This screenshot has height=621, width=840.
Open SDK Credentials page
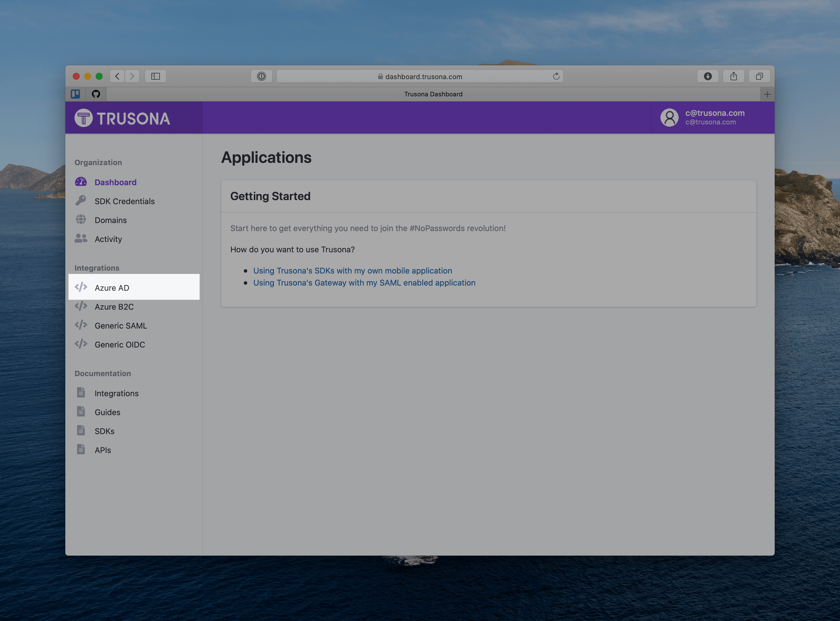click(x=124, y=201)
